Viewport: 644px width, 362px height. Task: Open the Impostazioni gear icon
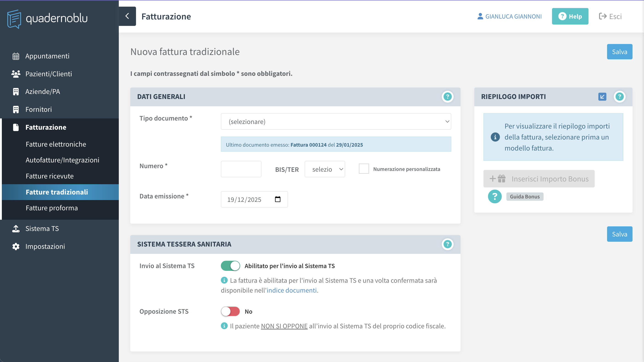pos(16,246)
